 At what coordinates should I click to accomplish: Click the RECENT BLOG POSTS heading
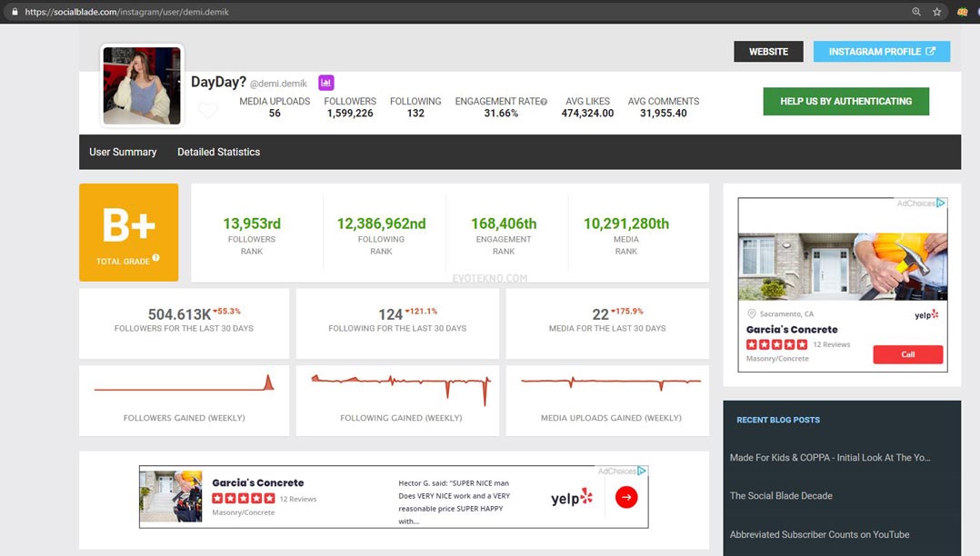tap(778, 420)
